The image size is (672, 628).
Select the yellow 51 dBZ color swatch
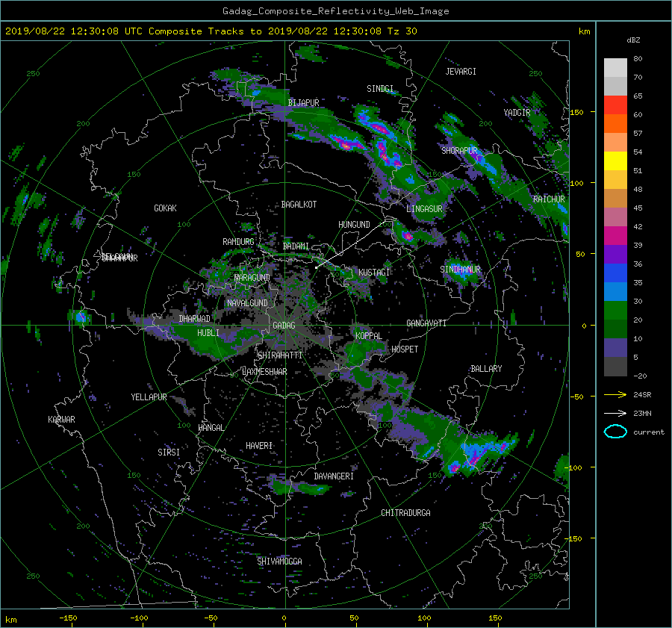tap(615, 161)
